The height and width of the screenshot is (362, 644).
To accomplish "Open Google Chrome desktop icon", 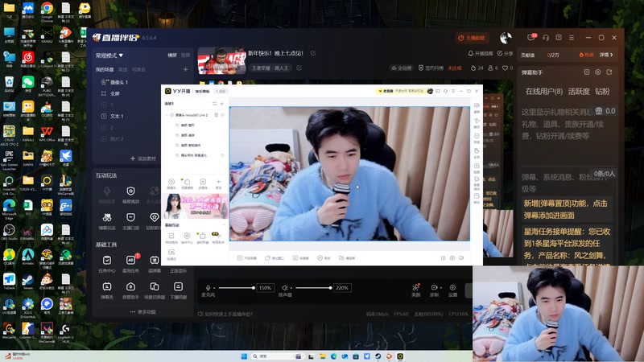I will click(47, 11).
